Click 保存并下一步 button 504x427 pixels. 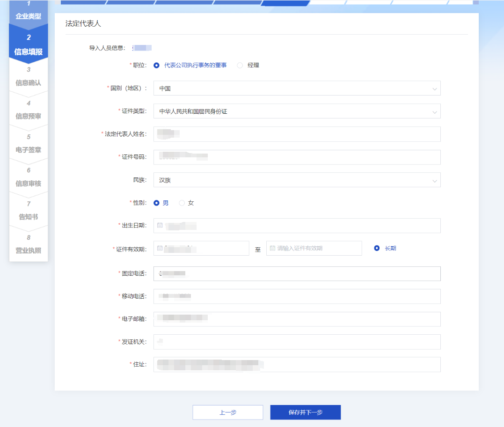(x=305, y=412)
